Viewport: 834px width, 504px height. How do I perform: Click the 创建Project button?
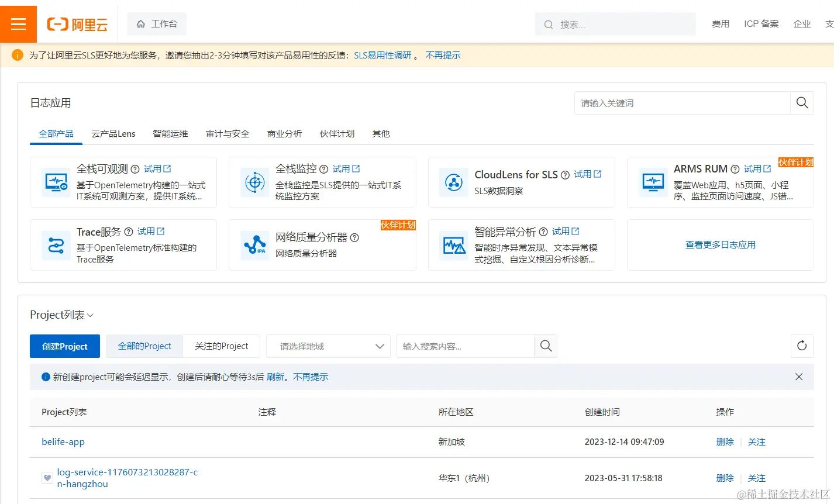coord(64,346)
